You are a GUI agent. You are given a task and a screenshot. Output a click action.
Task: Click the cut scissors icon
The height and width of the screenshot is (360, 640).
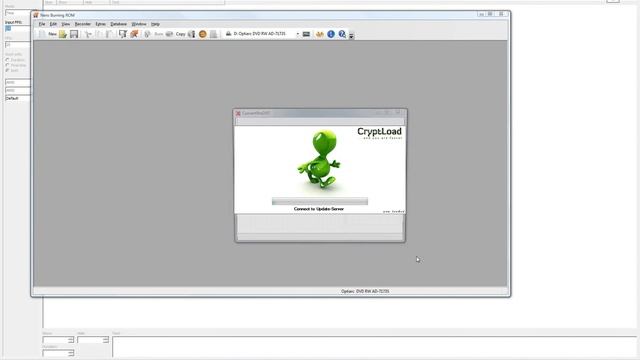coord(88,34)
